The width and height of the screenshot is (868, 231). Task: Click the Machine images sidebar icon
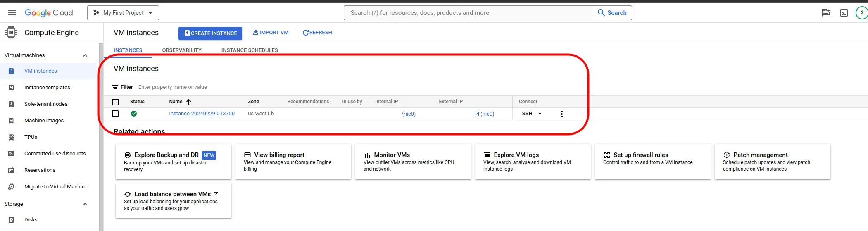(11, 121)
